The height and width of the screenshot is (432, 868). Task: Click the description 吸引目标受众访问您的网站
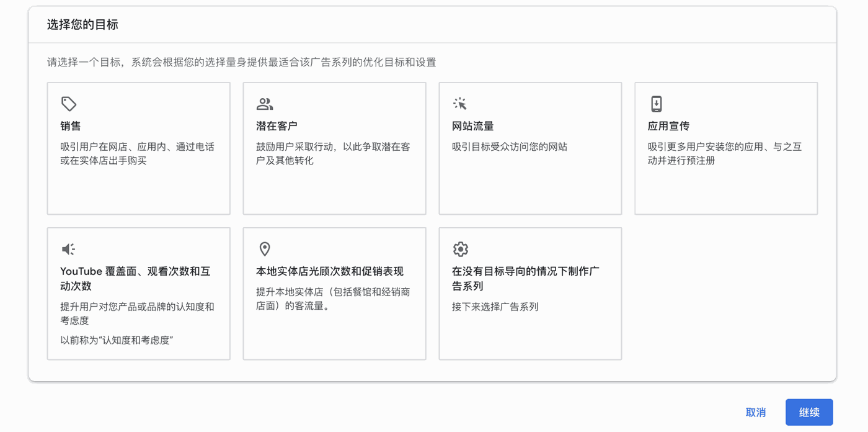point(510,147)
